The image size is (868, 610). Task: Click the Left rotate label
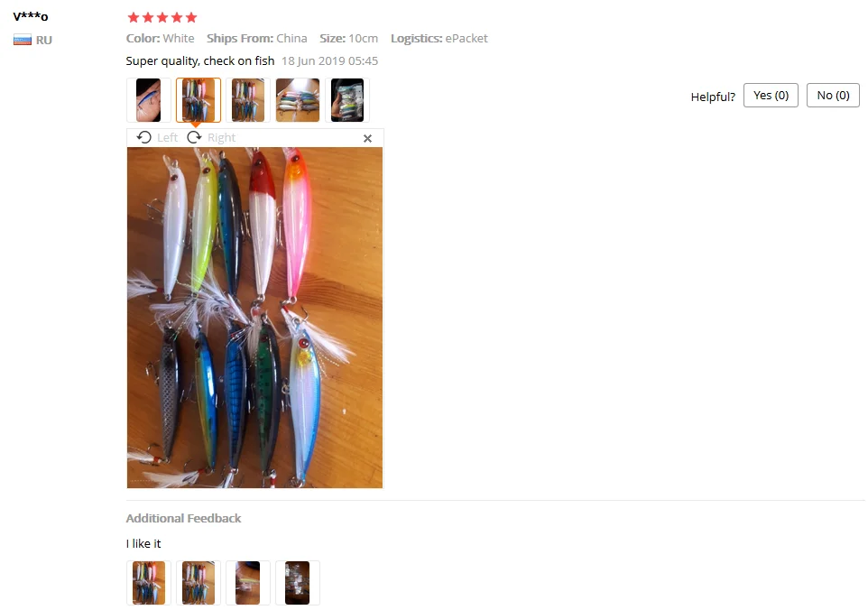[167, 137]
